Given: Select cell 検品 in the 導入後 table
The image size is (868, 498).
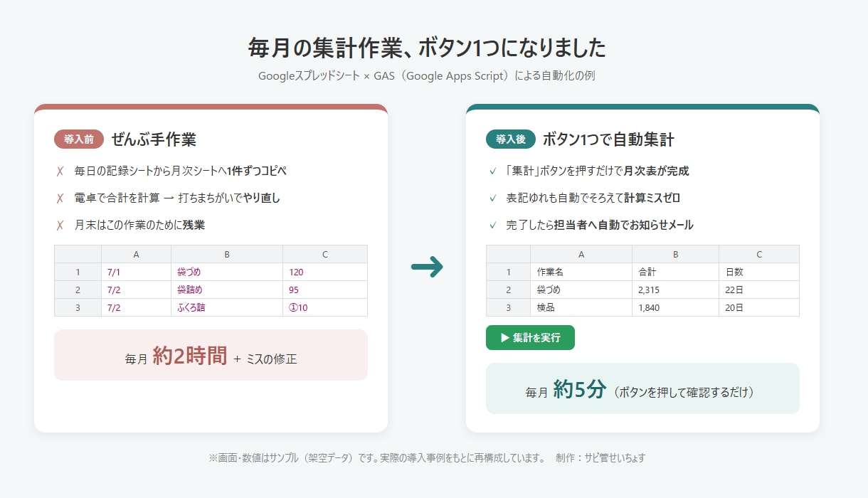Looking at the screenshot, I should tap(581, 307).
